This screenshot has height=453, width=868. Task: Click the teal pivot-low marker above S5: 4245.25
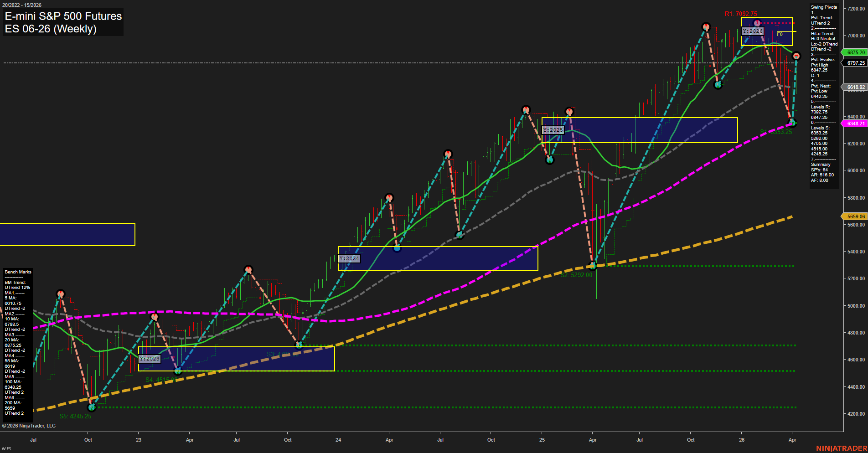pyautogui.click(x=92, y=408)
